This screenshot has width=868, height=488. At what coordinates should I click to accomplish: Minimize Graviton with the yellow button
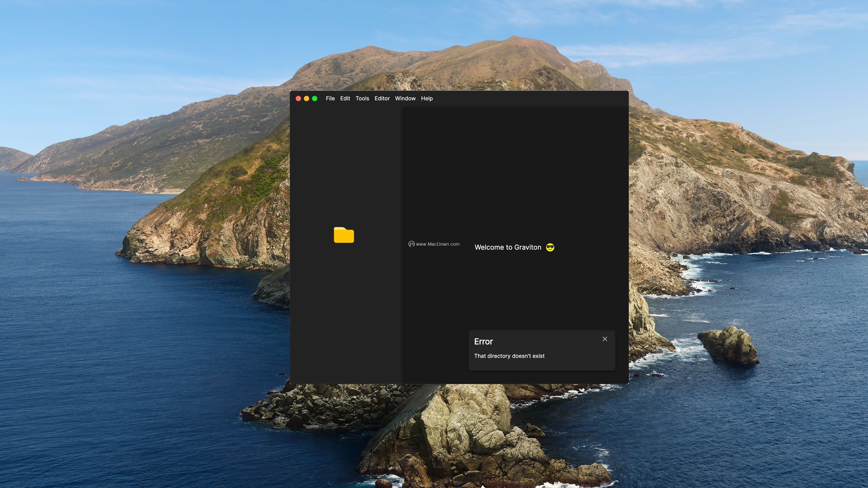pos(306,98)
